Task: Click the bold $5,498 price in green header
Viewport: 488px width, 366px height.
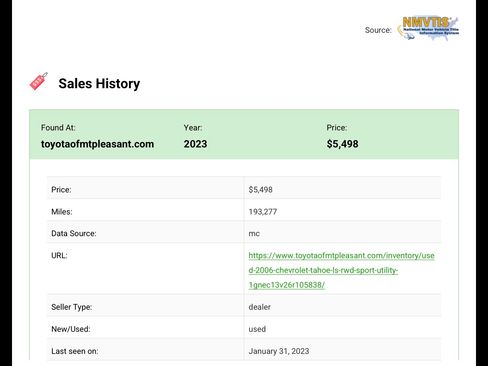Action: click(x=342, y=144)
